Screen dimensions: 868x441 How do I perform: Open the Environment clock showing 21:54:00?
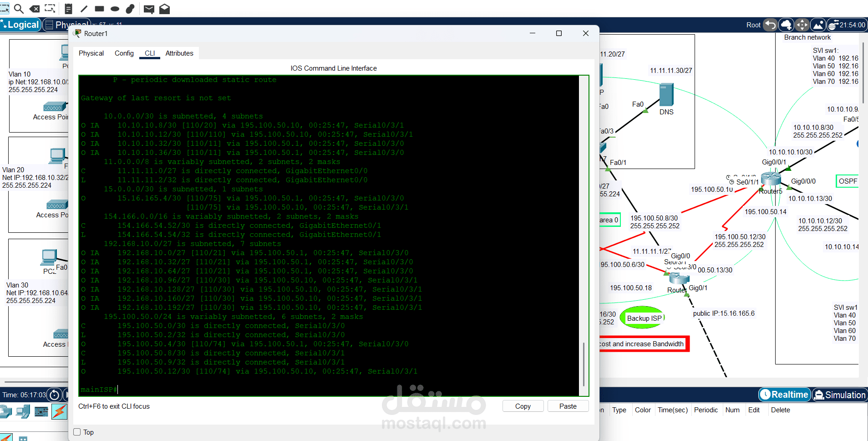click(x=847, y=25)
